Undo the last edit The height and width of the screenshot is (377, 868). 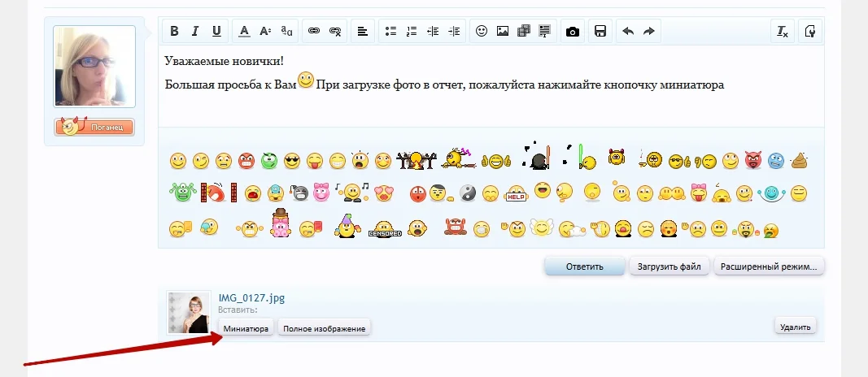(x=628, y=31)
